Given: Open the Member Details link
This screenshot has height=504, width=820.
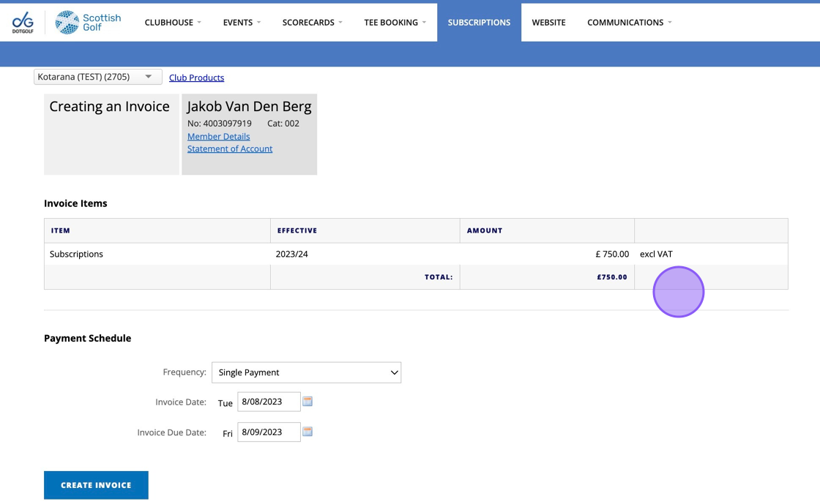Looking at the screenshot, I should pos(218,137).
